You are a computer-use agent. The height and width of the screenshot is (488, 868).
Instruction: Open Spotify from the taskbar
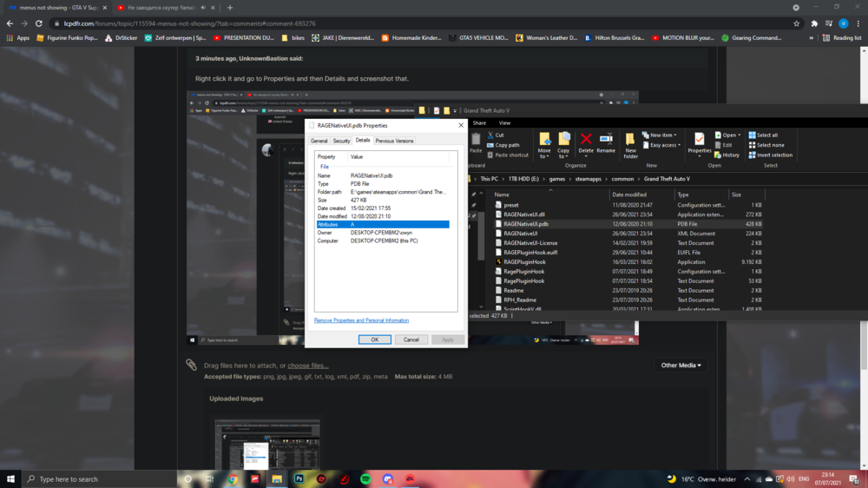coord(365,479)
